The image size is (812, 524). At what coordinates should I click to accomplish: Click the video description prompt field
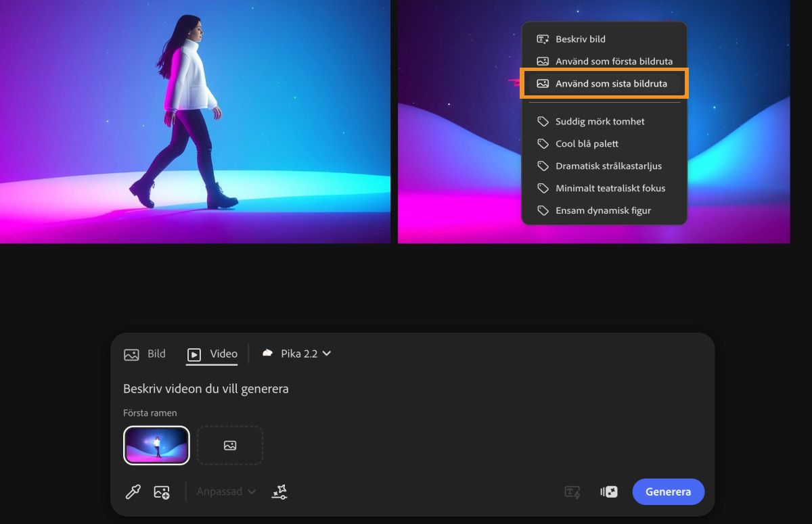(x=206, y=389)
